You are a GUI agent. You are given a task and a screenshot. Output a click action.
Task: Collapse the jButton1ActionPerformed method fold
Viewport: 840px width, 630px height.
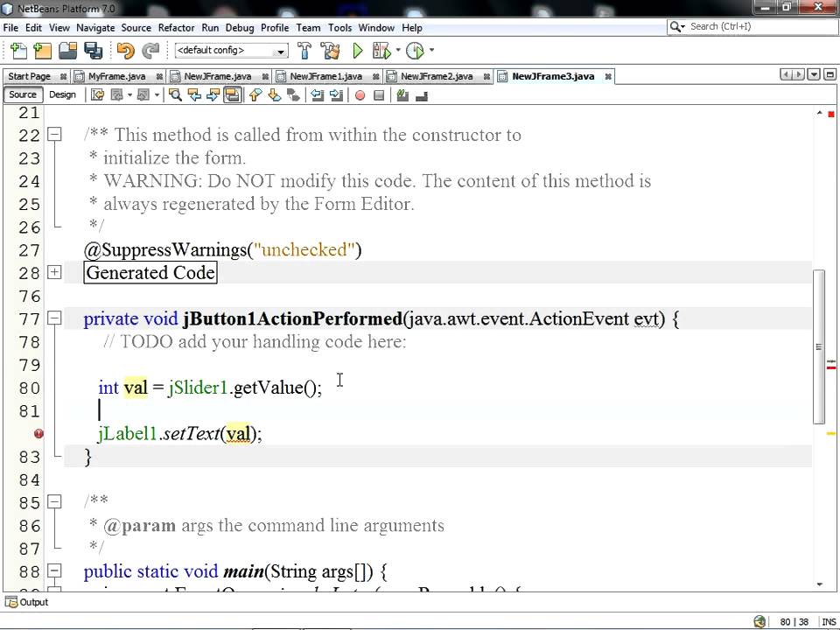pyautogui.click(x=54, y=318)
